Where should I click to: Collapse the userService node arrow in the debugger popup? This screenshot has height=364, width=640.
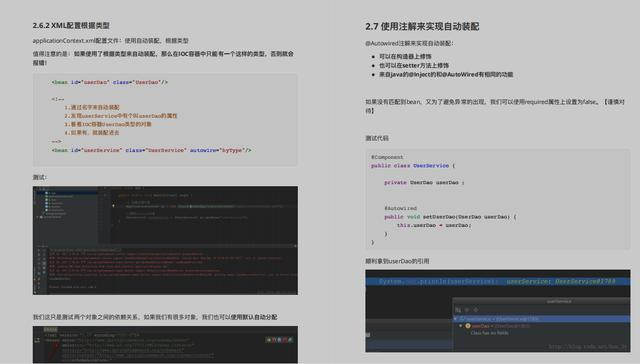(456, 319)
